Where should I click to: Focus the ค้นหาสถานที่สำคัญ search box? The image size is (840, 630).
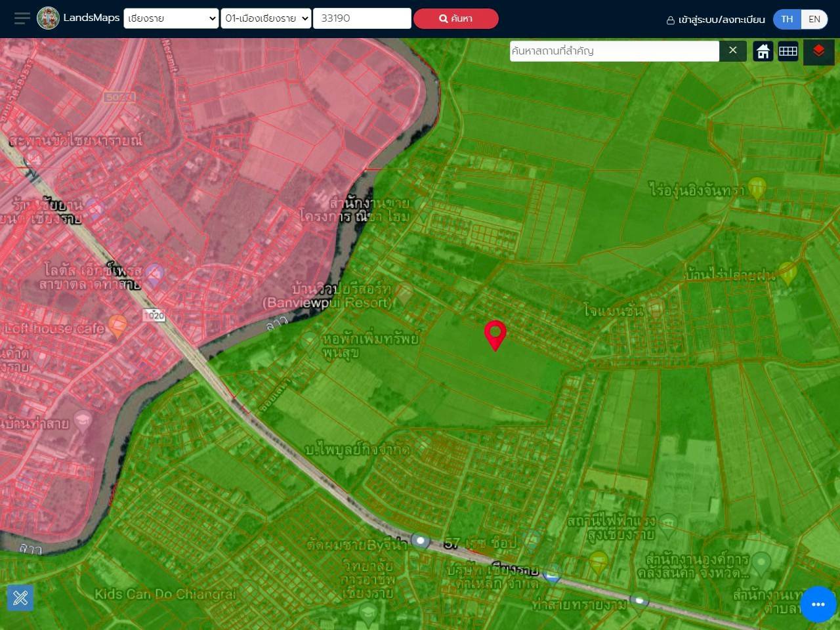point(614,51)
